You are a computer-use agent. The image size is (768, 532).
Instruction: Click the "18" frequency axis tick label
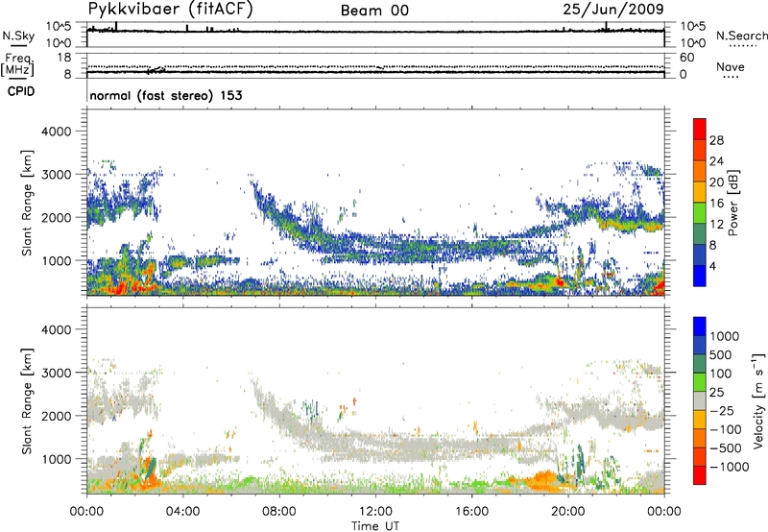point(64,58)
